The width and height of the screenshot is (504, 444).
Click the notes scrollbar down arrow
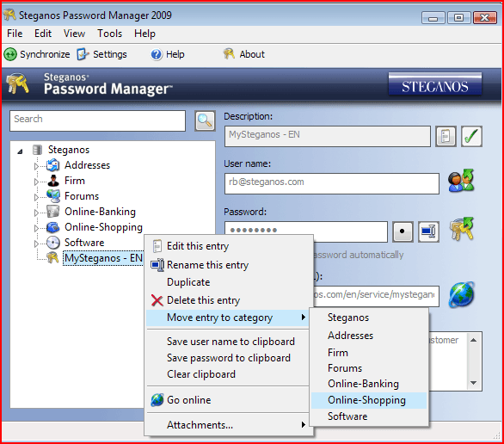(473, 383)
